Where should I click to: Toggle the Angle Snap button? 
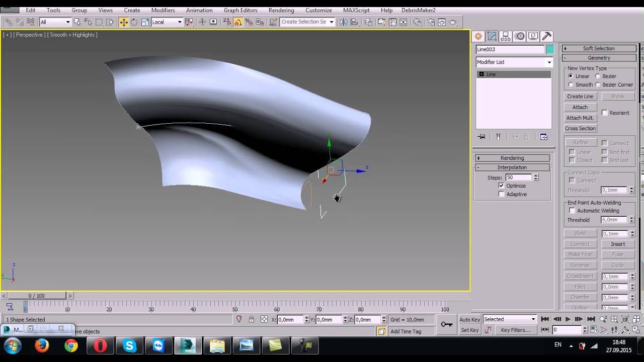pos(238,22)
